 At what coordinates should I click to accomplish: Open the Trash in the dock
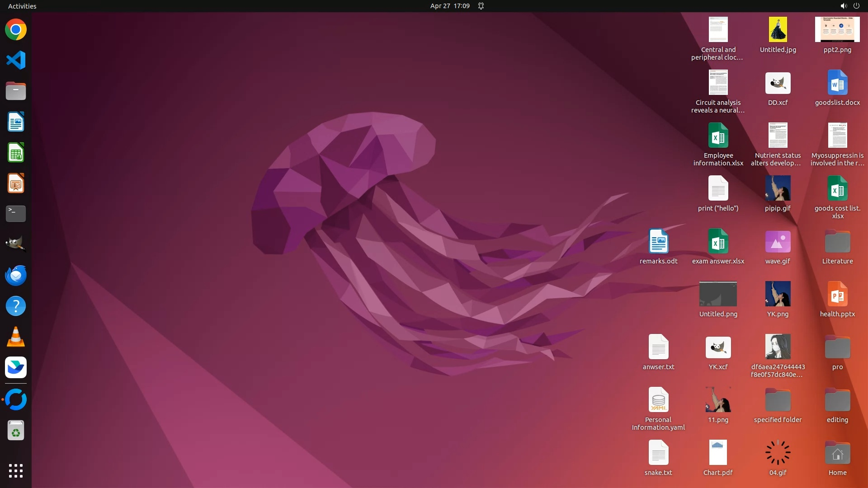tap(16, 431)
